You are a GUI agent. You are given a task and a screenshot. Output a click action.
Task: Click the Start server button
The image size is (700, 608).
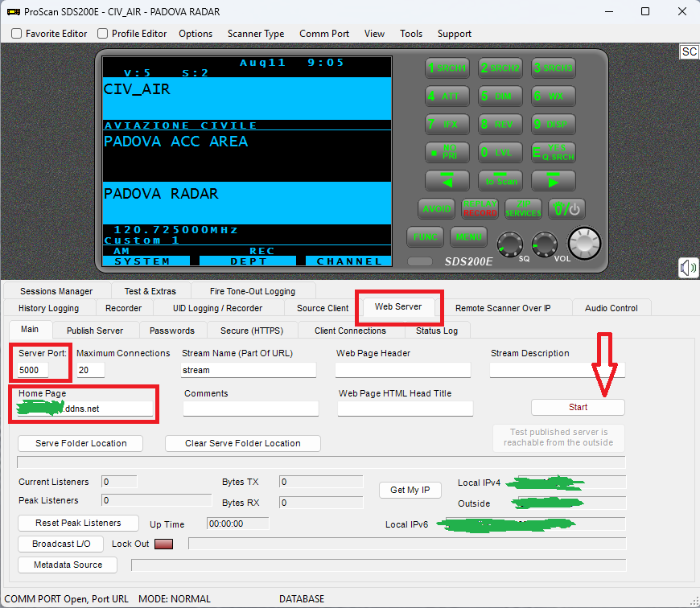pyautogui.click(x=578, y=407)
